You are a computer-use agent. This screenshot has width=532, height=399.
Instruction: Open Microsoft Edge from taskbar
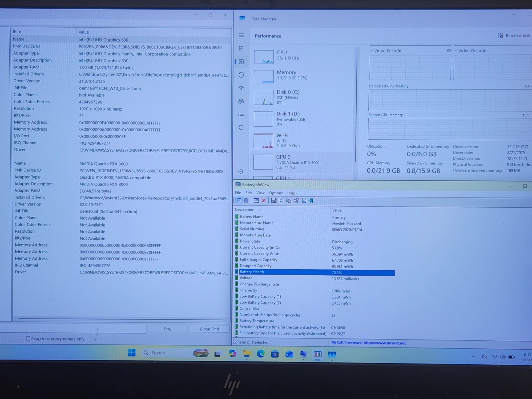point(261,354)
